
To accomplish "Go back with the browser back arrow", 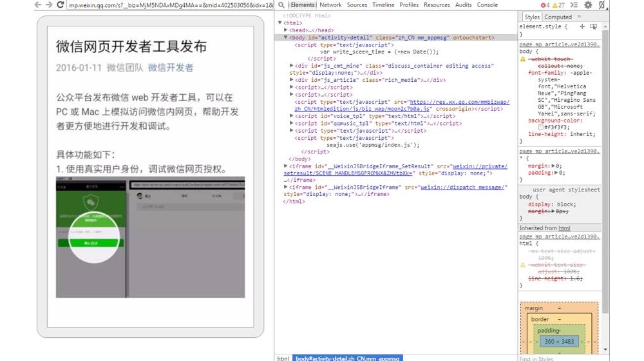I will 38,5.
